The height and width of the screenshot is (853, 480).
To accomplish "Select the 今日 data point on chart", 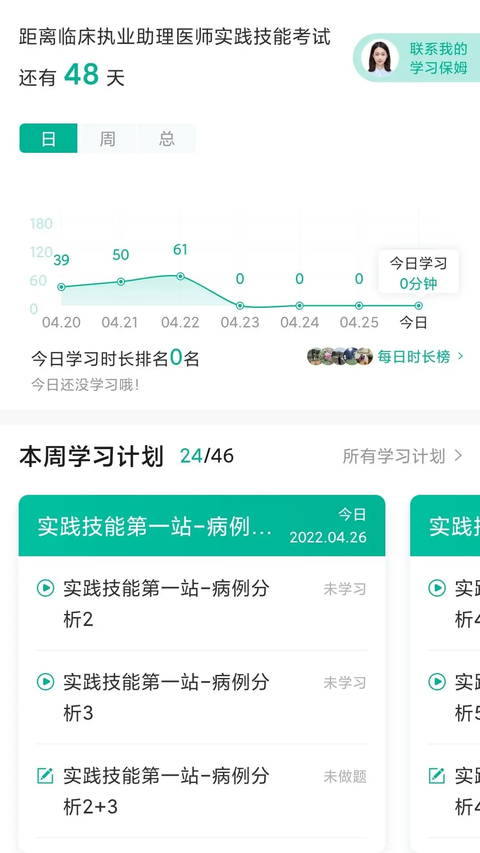I will (x=419, y=306).
